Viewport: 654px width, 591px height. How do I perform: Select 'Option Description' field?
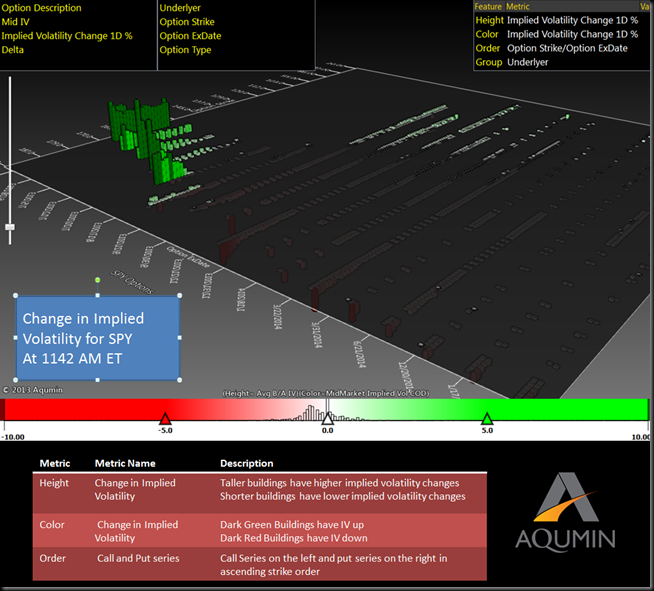(x=41, y=8)
